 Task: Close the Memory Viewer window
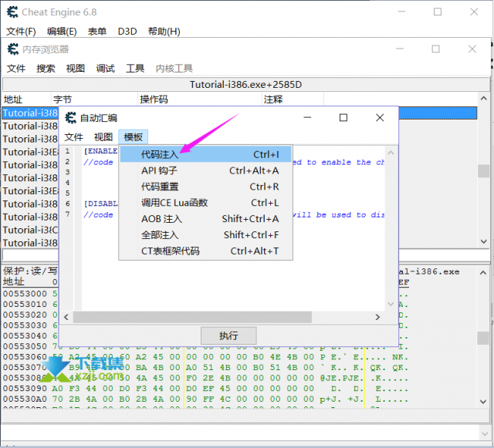(x=472, y=49)
